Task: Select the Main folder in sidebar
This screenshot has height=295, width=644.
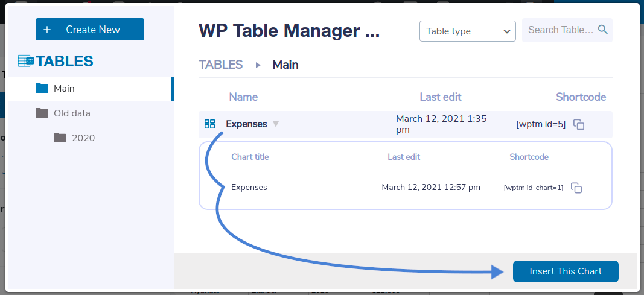Action: click(64, 89)
